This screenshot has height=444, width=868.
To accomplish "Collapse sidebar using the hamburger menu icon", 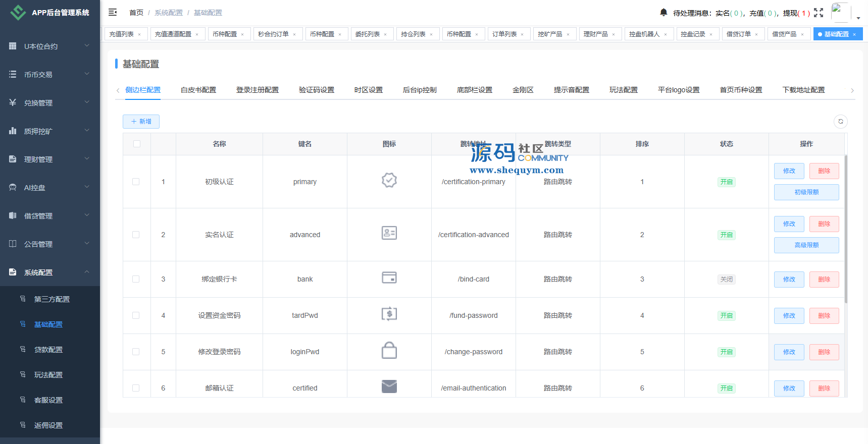I will click(113, 12).
